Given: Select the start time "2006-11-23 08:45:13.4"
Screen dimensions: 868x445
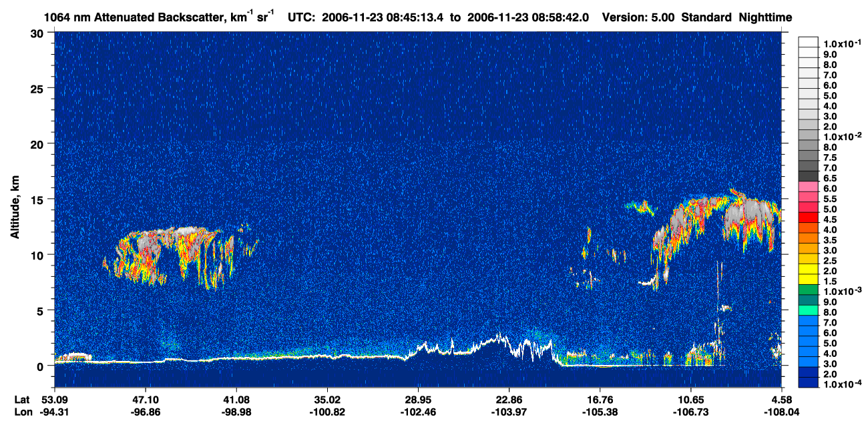Looking at the screenshot, I should click(383, 18).
